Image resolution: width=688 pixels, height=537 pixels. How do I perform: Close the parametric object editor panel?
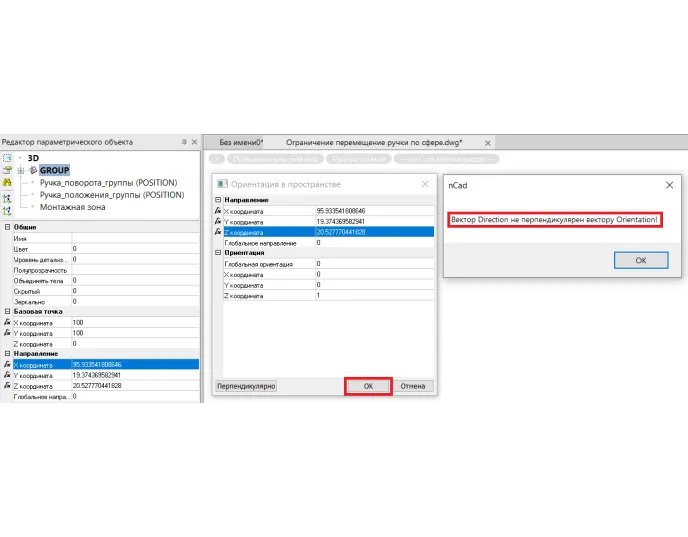pyautogui.click(x=194, y=142)
